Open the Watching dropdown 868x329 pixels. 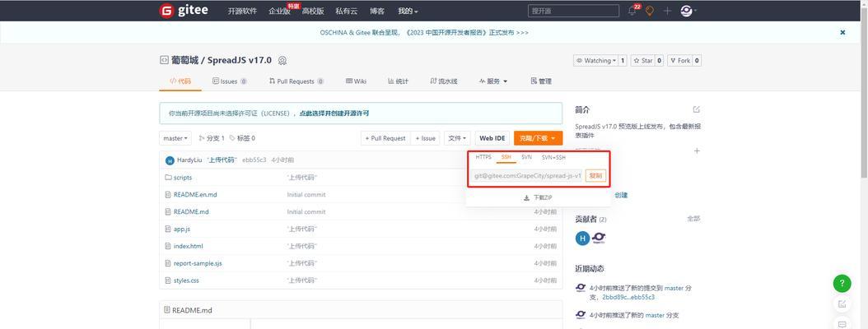[x=595, y=61]
